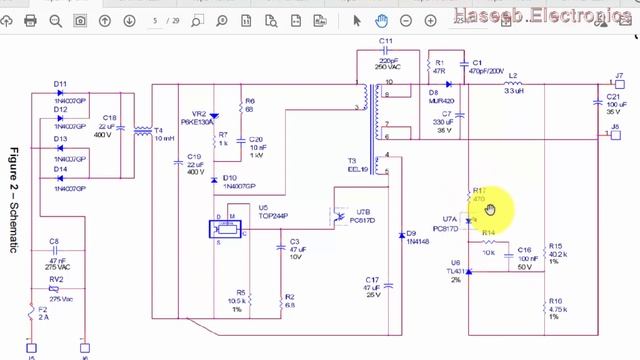Click the J7 output connector box
This screenshot has height=360, width=640.
620,84
